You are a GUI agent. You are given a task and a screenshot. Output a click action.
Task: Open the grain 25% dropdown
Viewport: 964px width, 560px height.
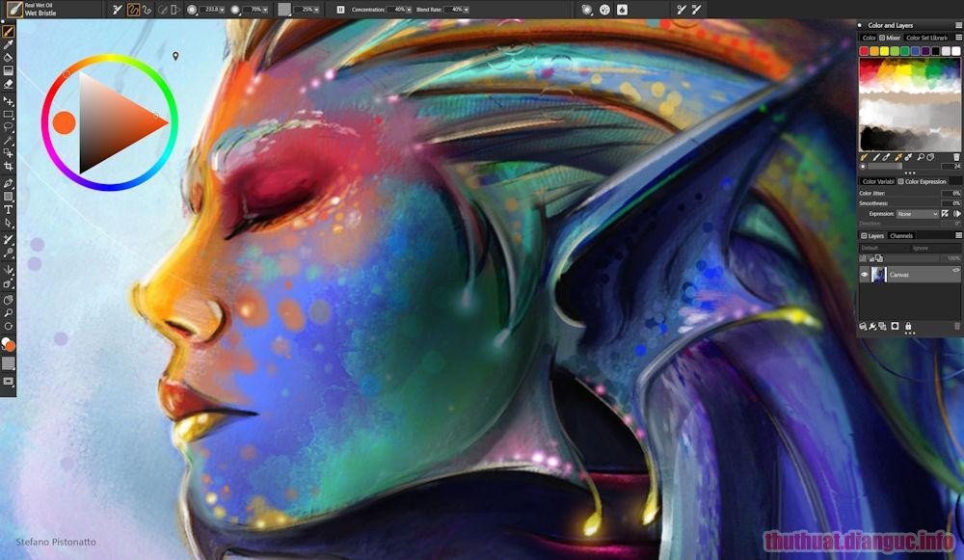[318, 10]
